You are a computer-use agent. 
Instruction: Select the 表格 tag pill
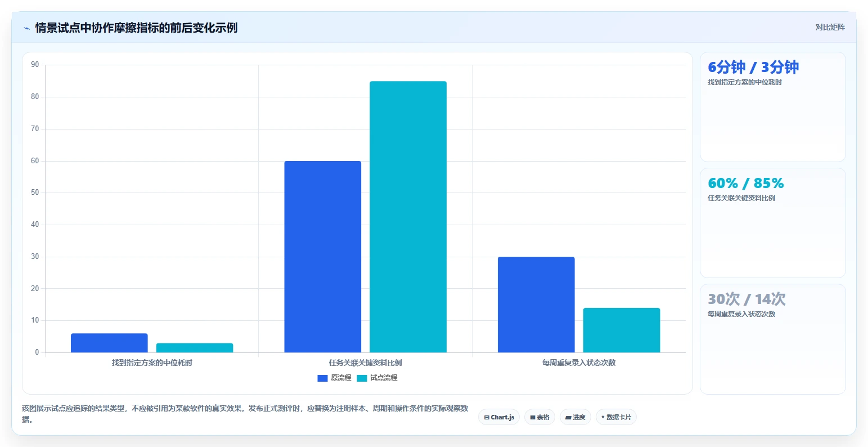[539, 417]
